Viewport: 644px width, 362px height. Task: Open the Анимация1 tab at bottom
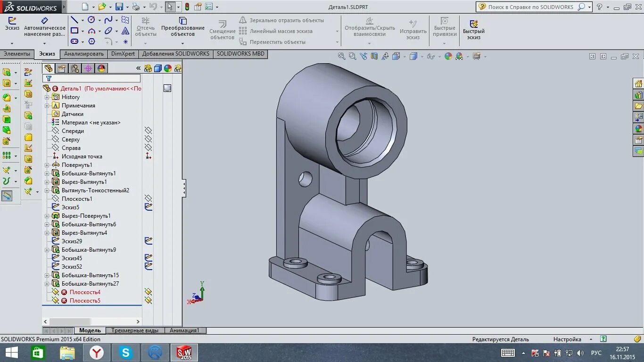coord(185,330)
